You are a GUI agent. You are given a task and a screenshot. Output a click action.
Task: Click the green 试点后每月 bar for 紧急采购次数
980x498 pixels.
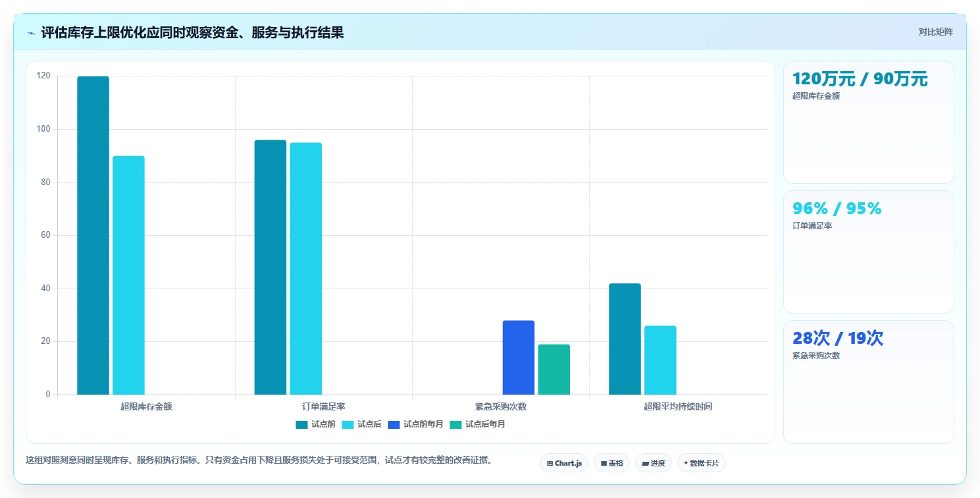[554, 370]
